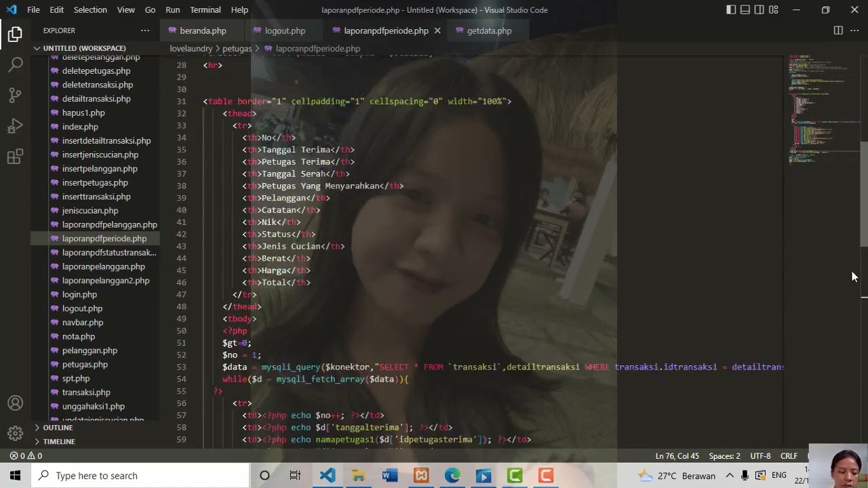Open Microsoft Edge taskbar icon
Image resolution: width=868 pixels, height=488 pixels.
tap(452, 475)
